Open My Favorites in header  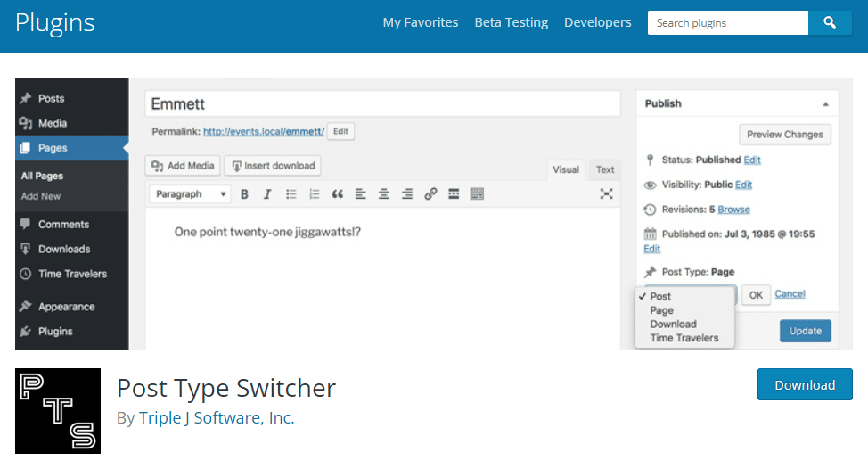(421, 22)
